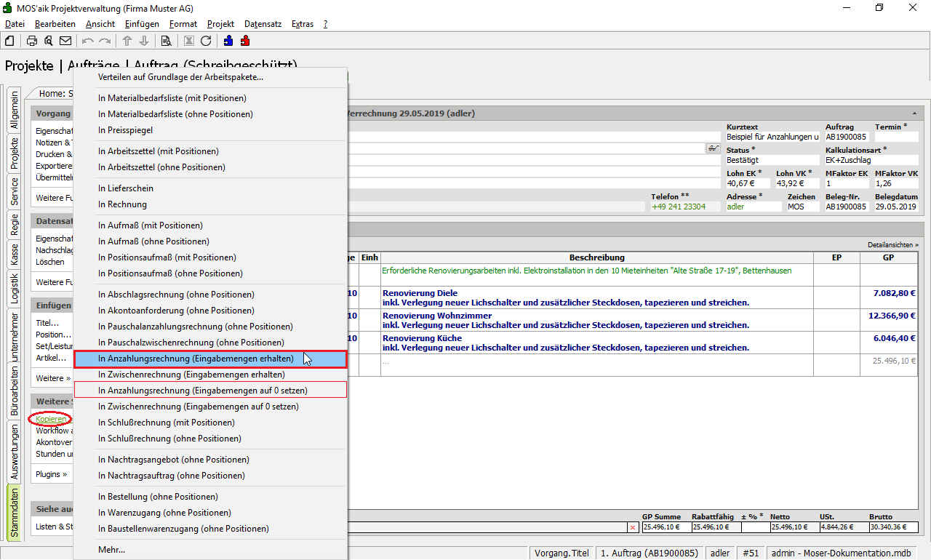Choose In Anzahlungsrechnung (Eingabemengen auf 0 setzen)
The image size is (931, 560).
tap(203, 391)
